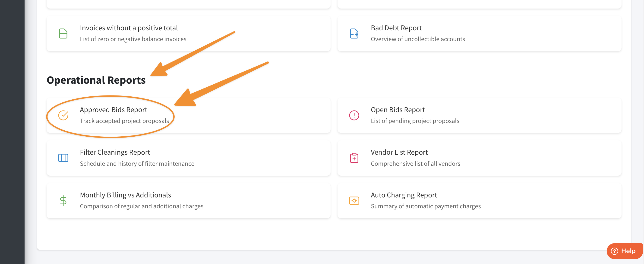Click the orange Auto Charging Report icon

tap(354, 201)
